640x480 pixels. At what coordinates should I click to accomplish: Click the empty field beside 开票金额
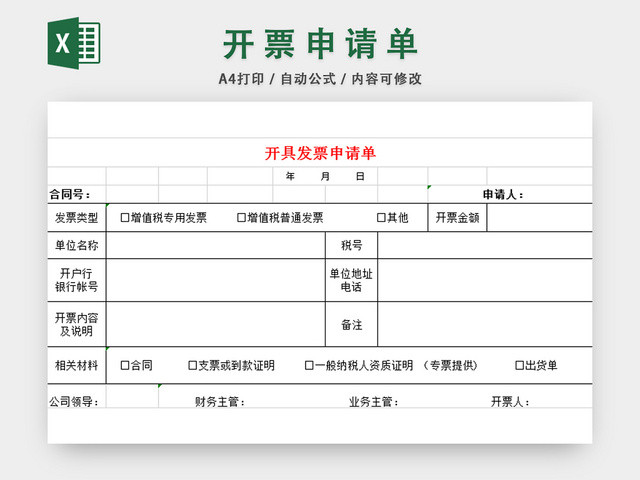coord(540,218)
